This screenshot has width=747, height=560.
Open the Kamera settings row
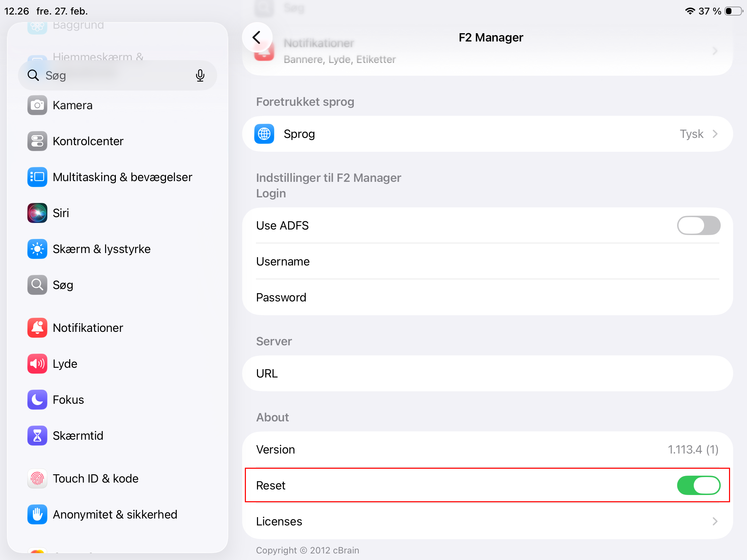click(x=118, y=105)
